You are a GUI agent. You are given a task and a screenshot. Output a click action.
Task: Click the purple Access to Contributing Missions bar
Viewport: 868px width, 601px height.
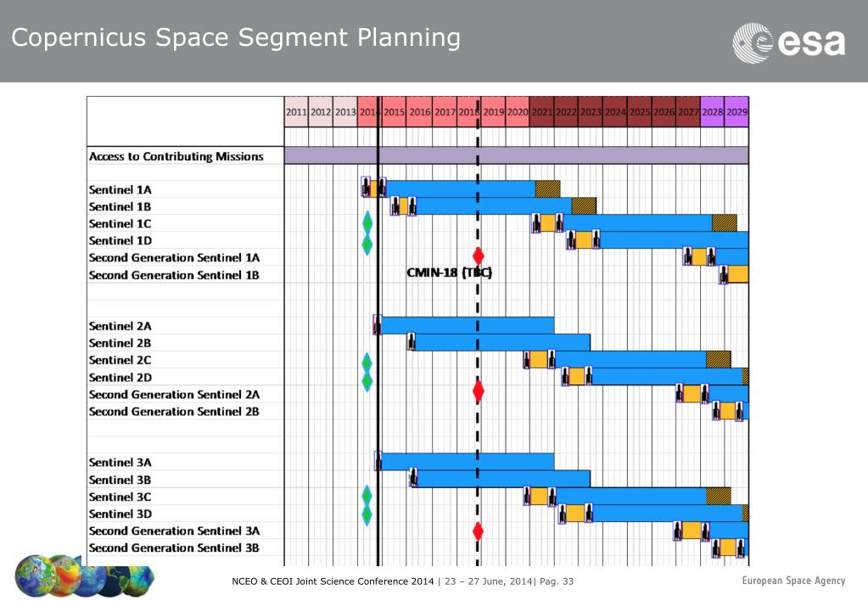click(x=517, y=155)
